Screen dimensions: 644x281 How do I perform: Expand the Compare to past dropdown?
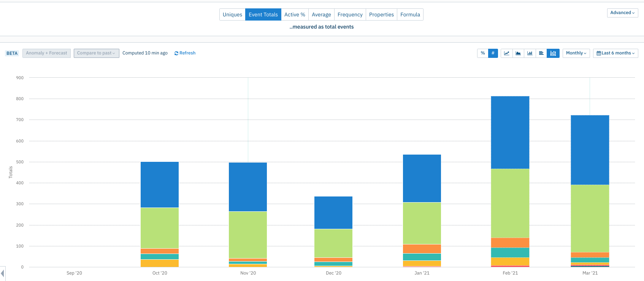[97, 53]
